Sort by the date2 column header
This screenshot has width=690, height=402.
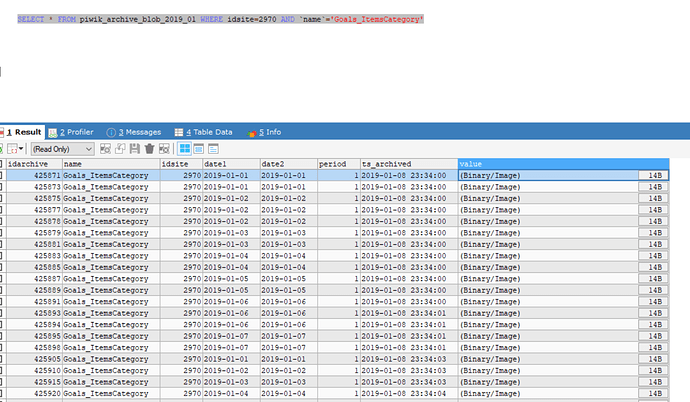pos(288,164)
